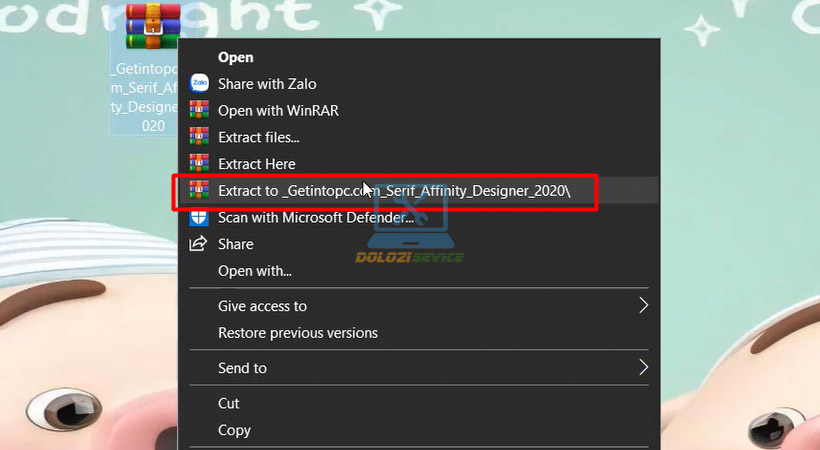Open the Give access to submenu
Image resolution: width=820 pixels, height=450 pixels.
[262, 306]
